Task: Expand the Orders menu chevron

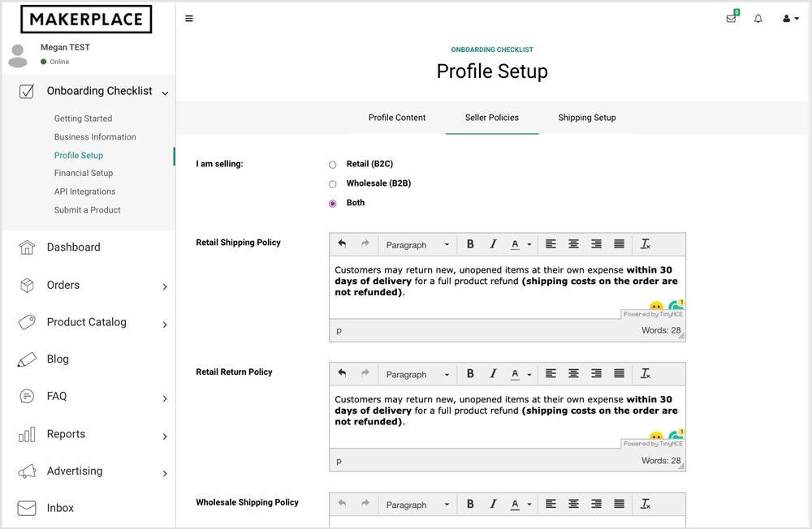Action: (165, 286)
